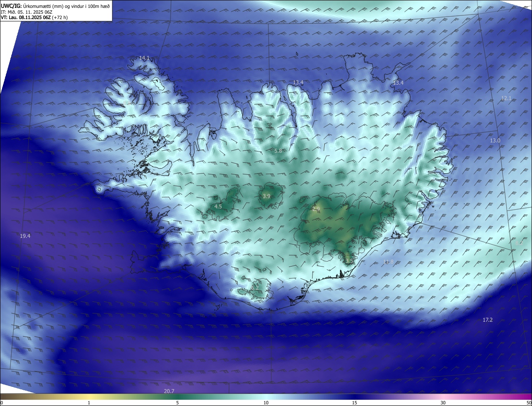Viewport: 532px width, 406px height.
Task: Select the 17.2 value in the southeast ocean
Action: coord(488,320)
